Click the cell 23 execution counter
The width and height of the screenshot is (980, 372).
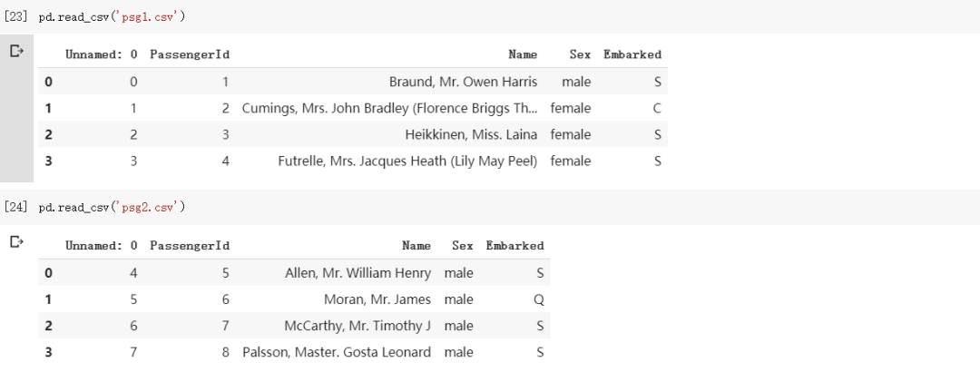(x=15, y=17)
